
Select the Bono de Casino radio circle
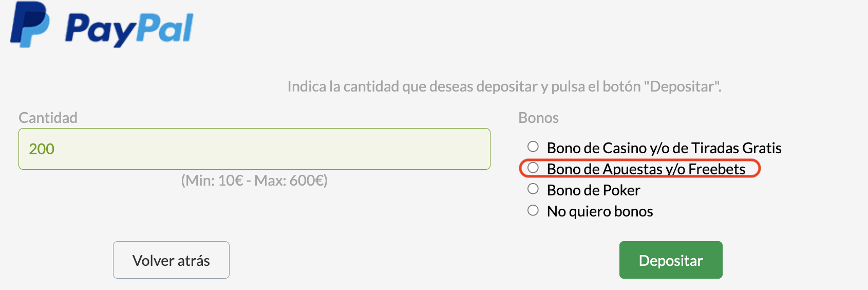[533, 147]
